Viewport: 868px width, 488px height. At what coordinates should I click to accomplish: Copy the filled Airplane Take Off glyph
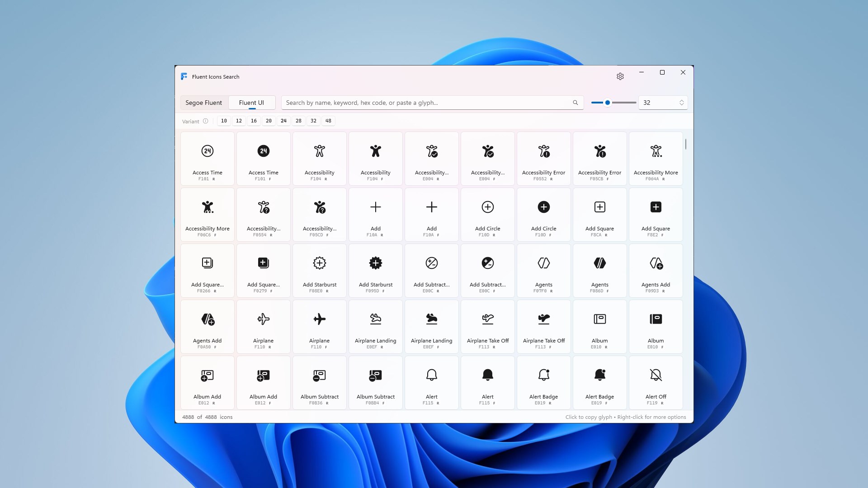click(544, 327)
